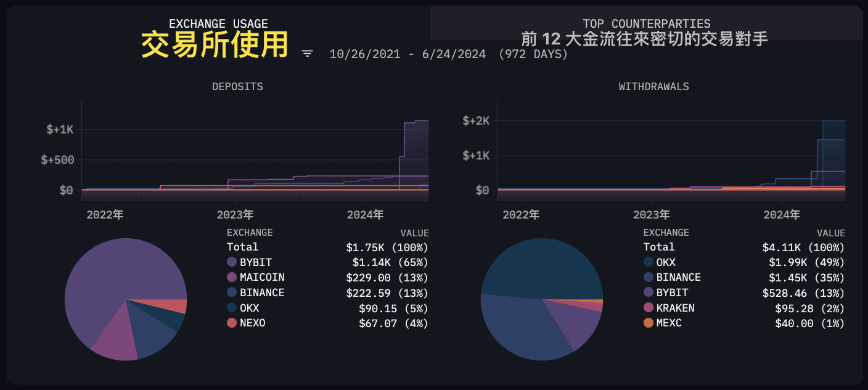868x390 pixels.
Task: Click the OKX color dot in Withdrawals legend
Action: 648,262
